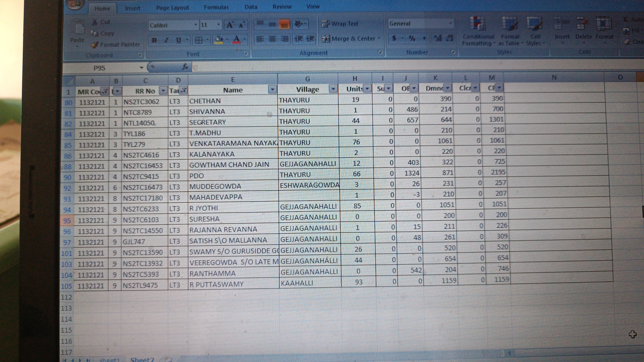Open the Review tab
Viewport: 644px width, 362px height.
(282, 7)
